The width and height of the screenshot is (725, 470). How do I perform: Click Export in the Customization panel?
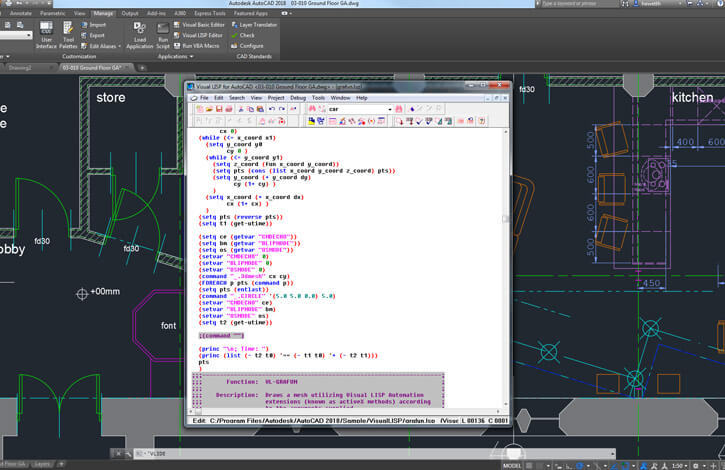tap(93, 35)
